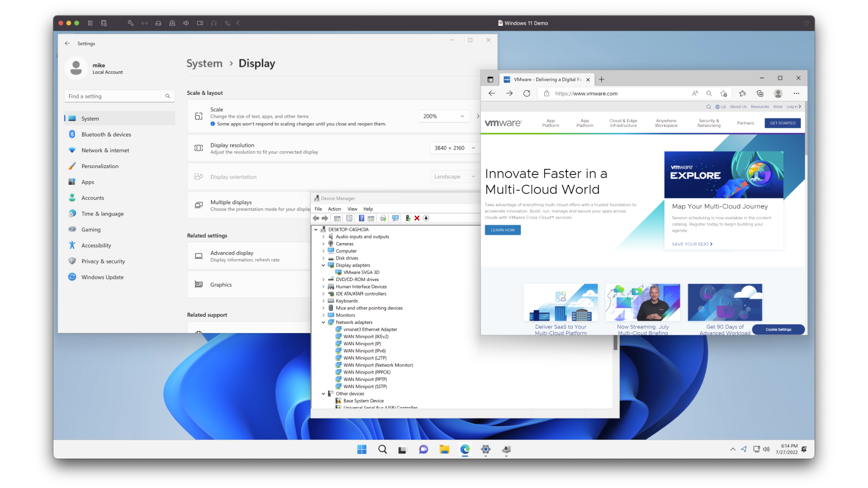The height and width of the screenshot is (488, 868).
Task: Click taskbar Search magnifier icon
Action: 382,449
